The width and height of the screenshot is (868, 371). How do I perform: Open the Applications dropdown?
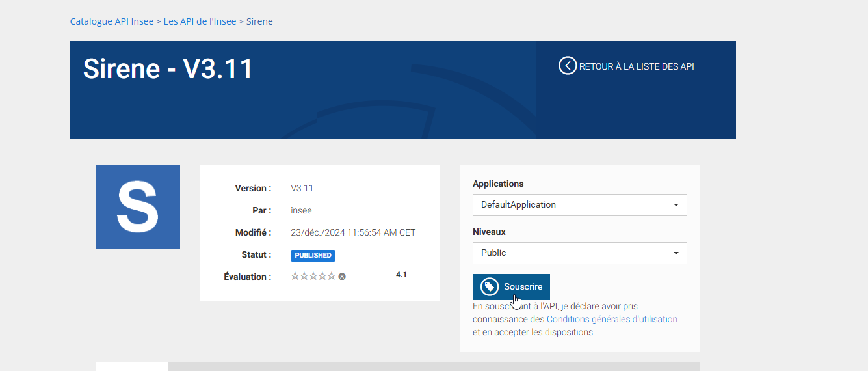579,204
